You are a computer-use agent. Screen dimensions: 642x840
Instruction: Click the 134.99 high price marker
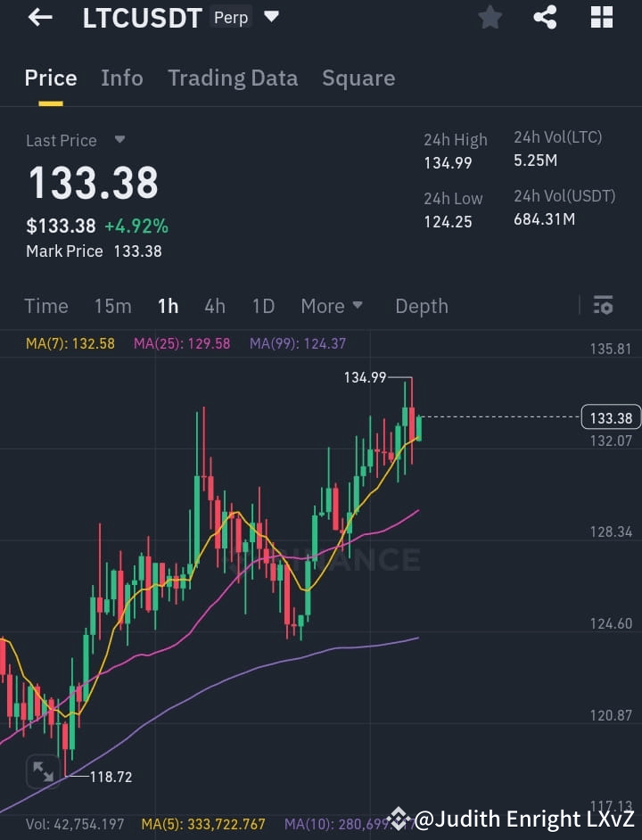tap(365, 377)
